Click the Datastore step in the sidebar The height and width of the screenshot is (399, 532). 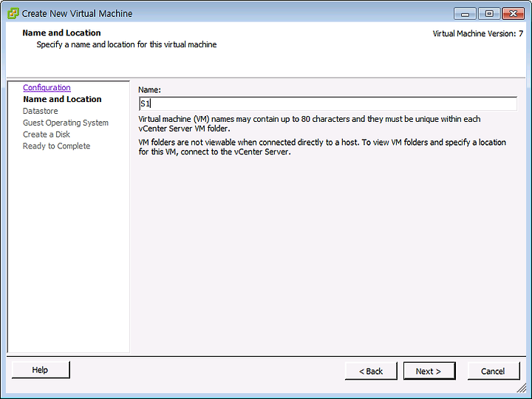click(x=41, y=111)
